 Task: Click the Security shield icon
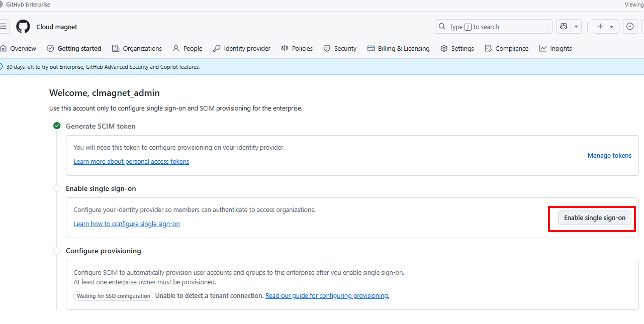click(x=327, y=48)
